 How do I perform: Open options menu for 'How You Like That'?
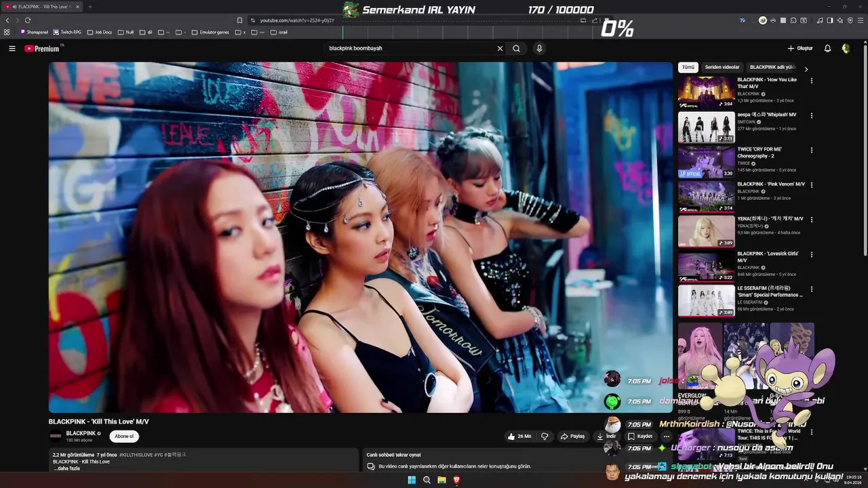tap(811, 81)
